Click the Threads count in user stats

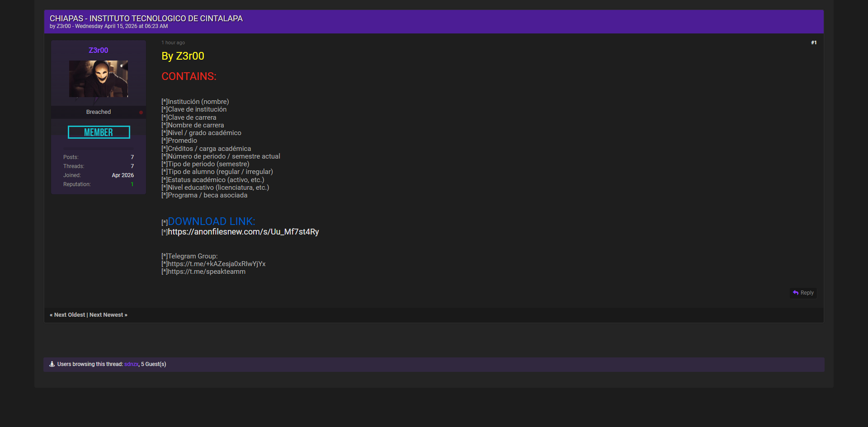[132, 166]
